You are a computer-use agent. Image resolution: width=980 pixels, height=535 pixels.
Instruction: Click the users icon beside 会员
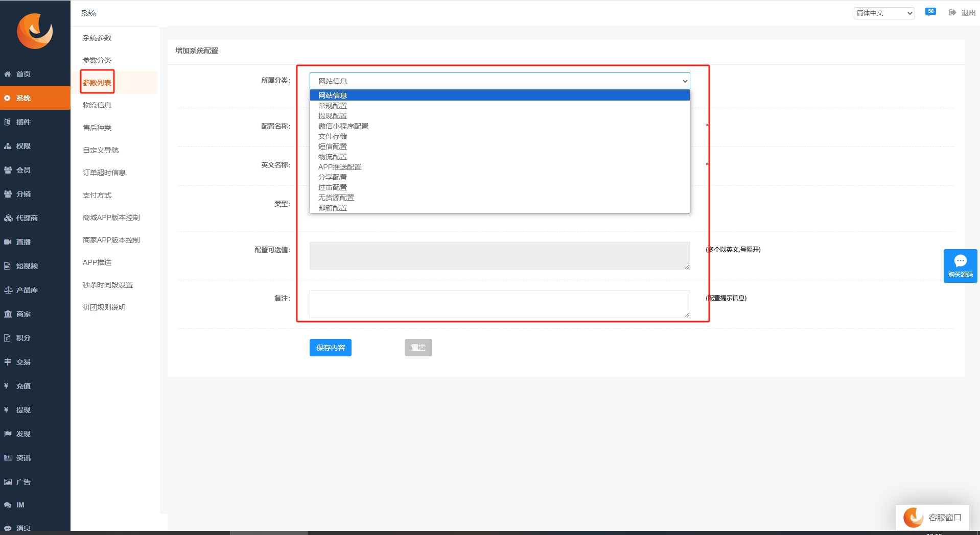point(8,170)
